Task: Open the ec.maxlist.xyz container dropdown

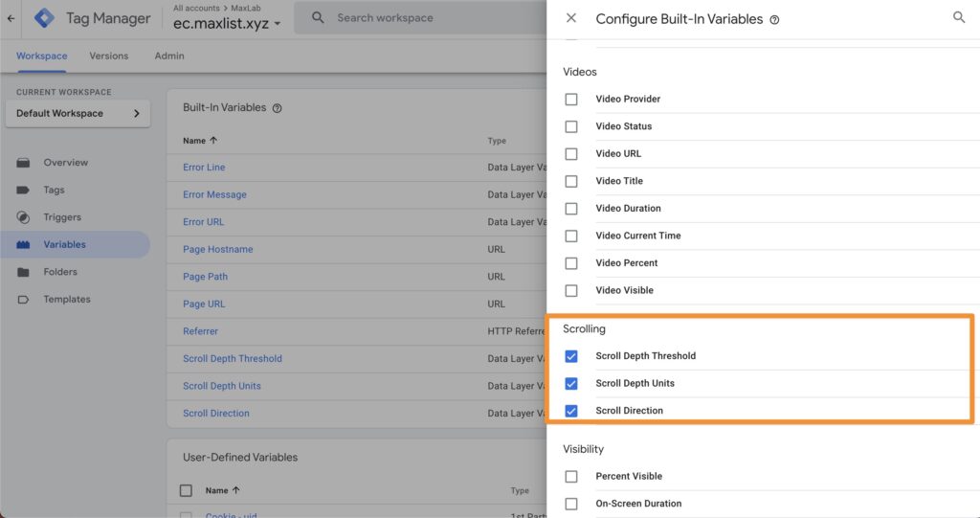Action: pos(227,24)
